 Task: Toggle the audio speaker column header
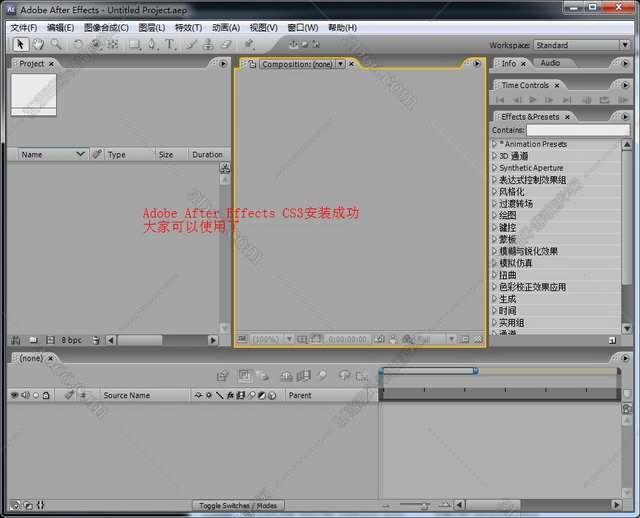[x=25, y=395]
